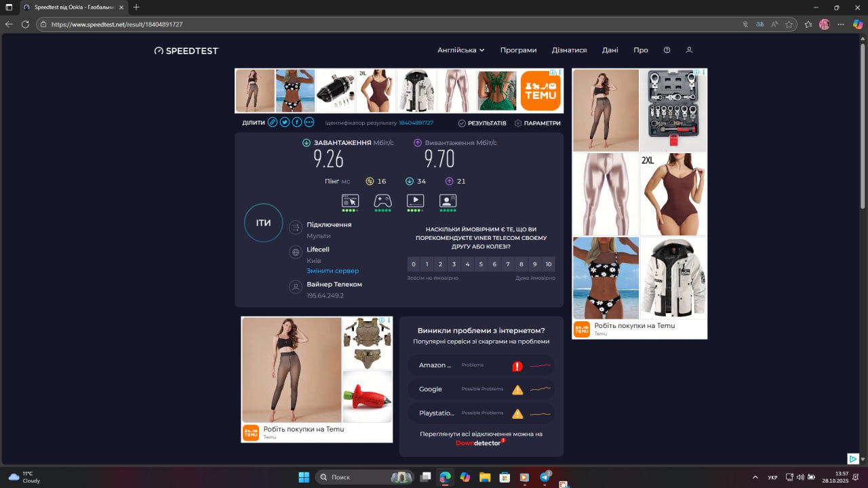Share the result on Facebook
This screenshot has width=868, height=488.
pos(297,123)
